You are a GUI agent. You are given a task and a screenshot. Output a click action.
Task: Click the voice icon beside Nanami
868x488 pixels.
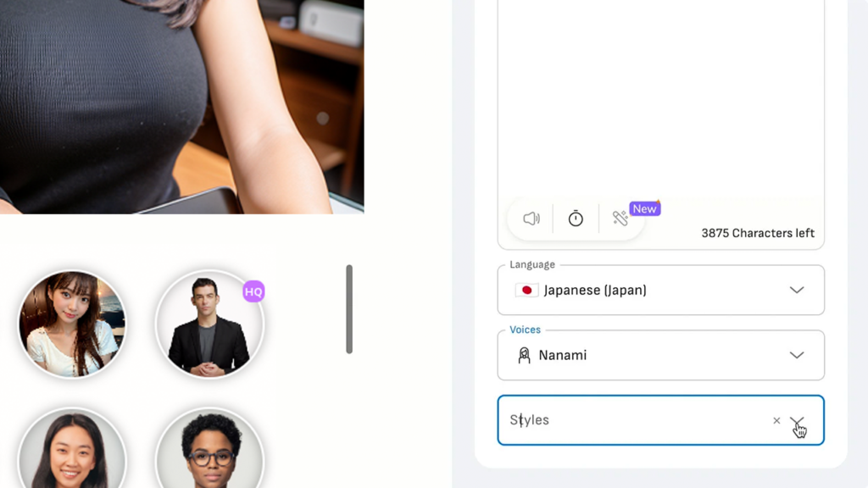coord(524,355)
